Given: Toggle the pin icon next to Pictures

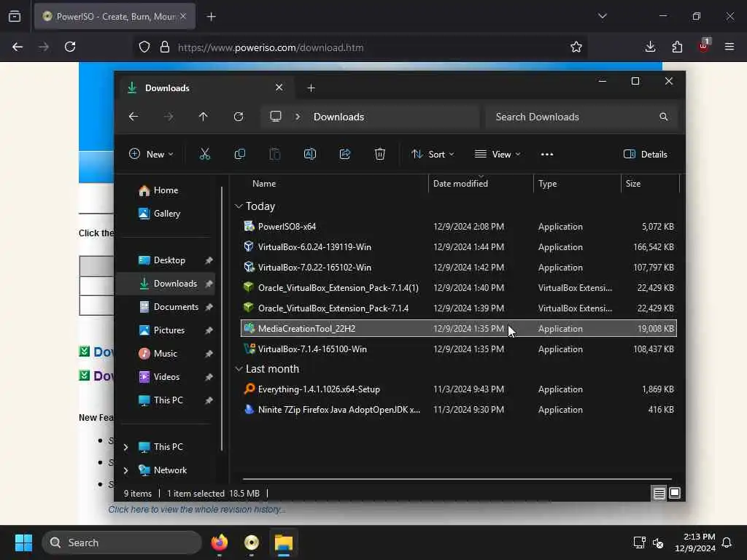Looking at the screenshot, I should coord(209,330).
